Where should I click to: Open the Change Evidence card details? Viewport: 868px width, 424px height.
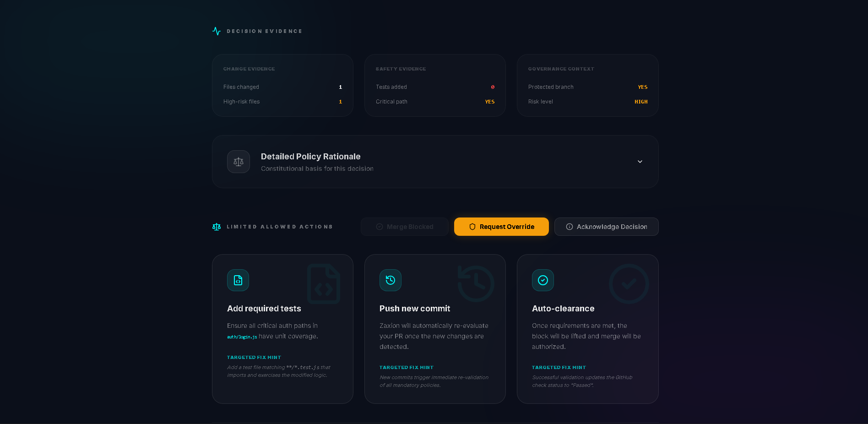coord(282,85)
